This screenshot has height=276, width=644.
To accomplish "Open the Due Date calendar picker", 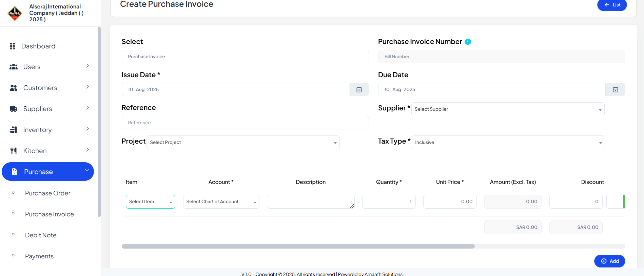I will point(615,89).
